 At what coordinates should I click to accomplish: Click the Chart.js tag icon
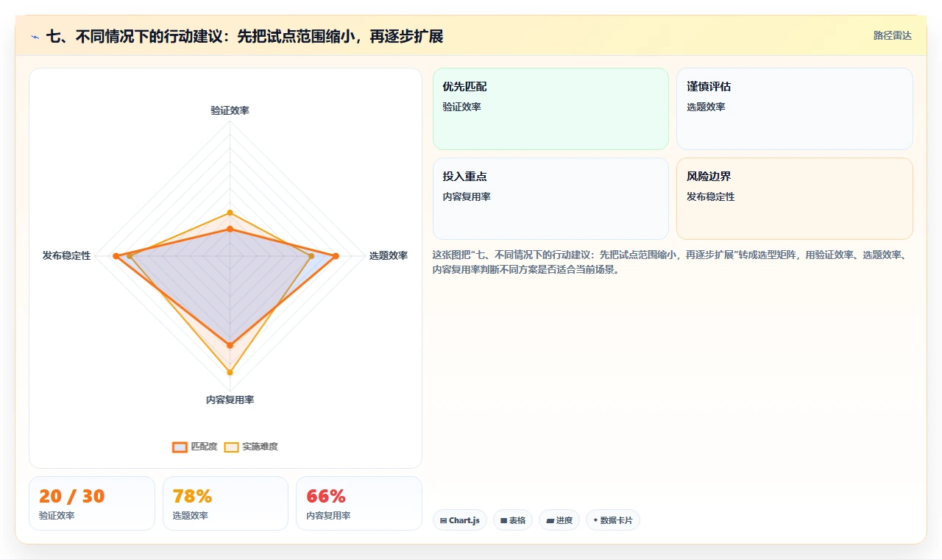tap(443, 520)
